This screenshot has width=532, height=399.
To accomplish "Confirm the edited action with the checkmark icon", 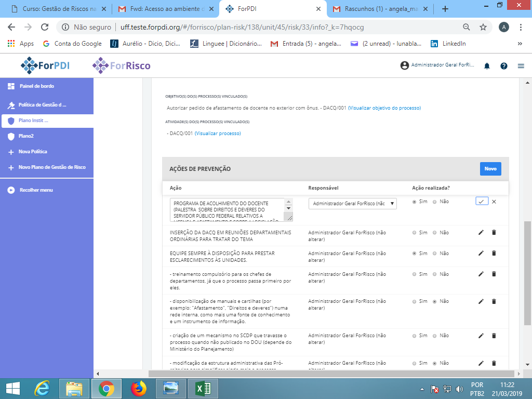I will click(x=482, y=201).
